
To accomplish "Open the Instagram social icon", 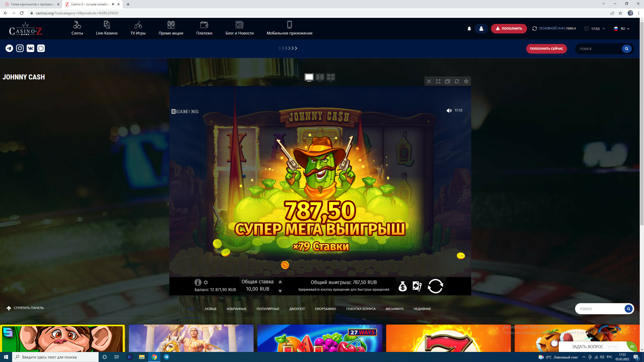I will [20, 48].
